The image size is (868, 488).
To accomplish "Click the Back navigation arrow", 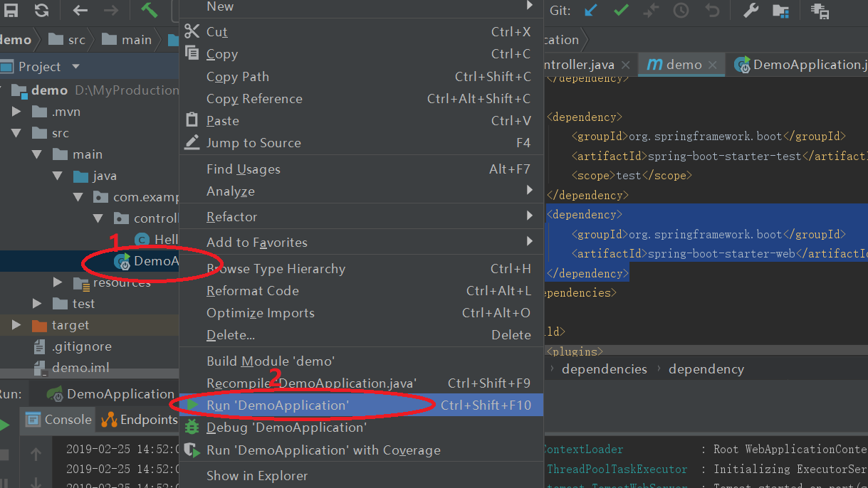I will tap(80, 10).
